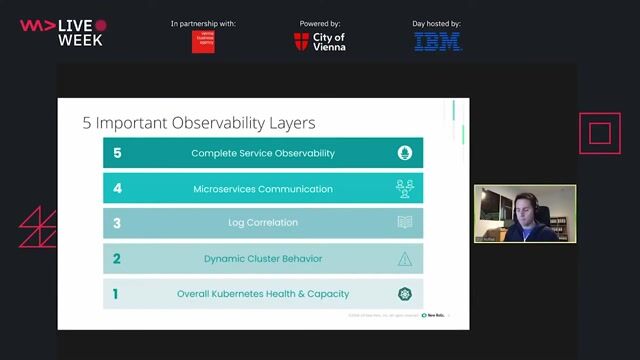
Task: Click the 'In partnership with:' label
Action: tap(203, 24)
